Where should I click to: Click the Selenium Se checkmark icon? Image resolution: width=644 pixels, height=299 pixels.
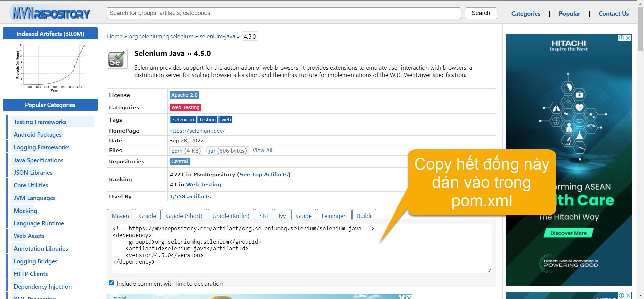click(117, 59)
